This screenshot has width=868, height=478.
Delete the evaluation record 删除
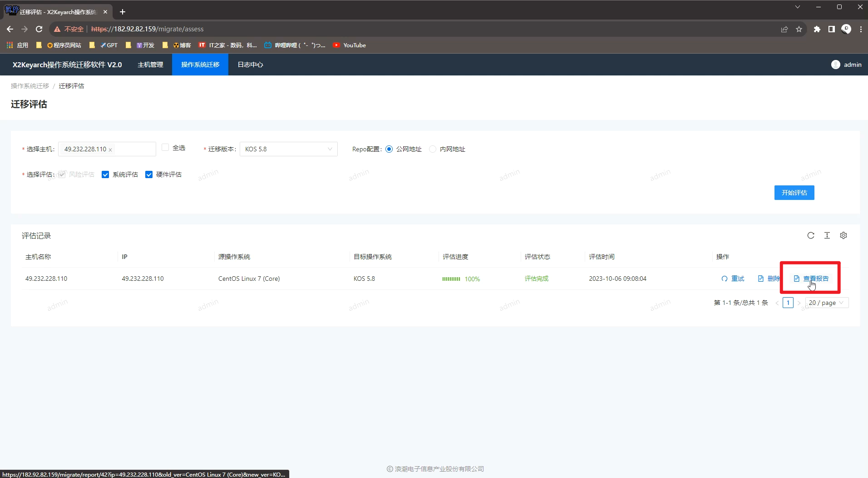[x=769, y=279]
